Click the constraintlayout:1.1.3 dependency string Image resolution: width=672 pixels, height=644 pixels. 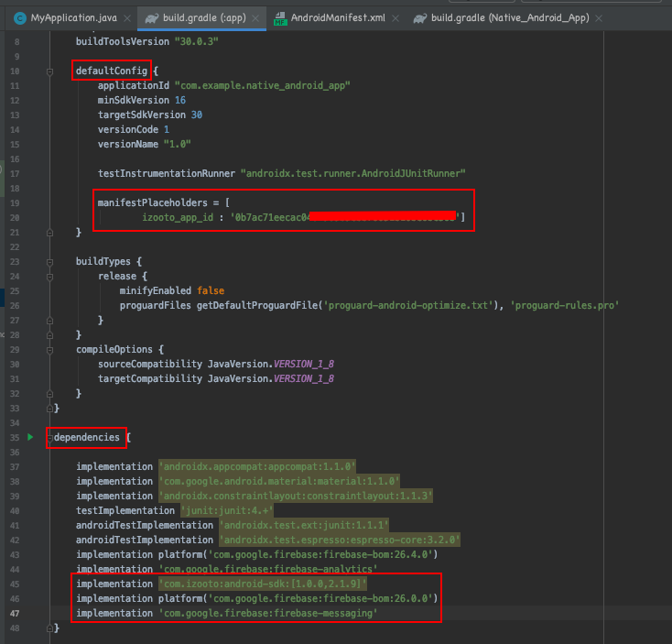(296, 496)
